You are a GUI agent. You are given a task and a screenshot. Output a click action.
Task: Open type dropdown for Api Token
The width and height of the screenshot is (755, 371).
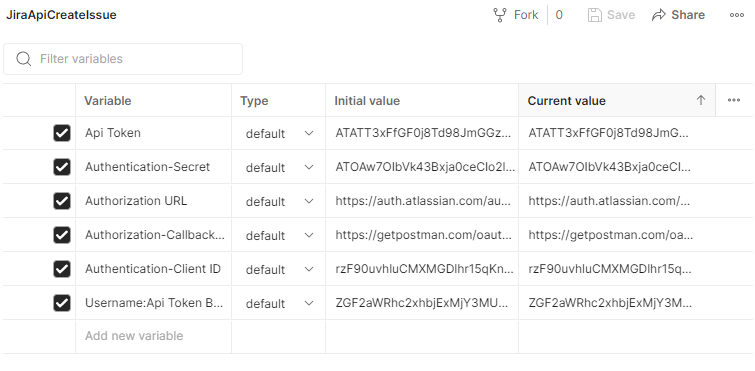pyautogui.click(x=279, y=133)
